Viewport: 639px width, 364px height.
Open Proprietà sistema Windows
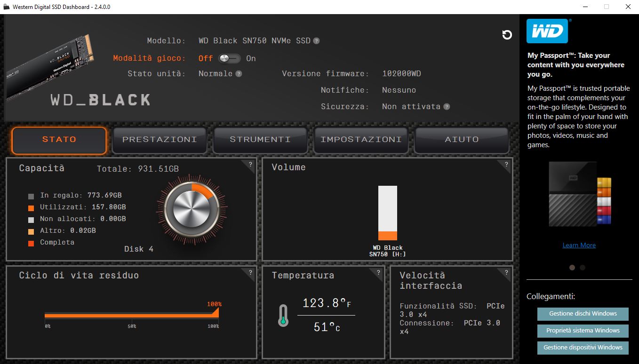click(x=583, y=331)
